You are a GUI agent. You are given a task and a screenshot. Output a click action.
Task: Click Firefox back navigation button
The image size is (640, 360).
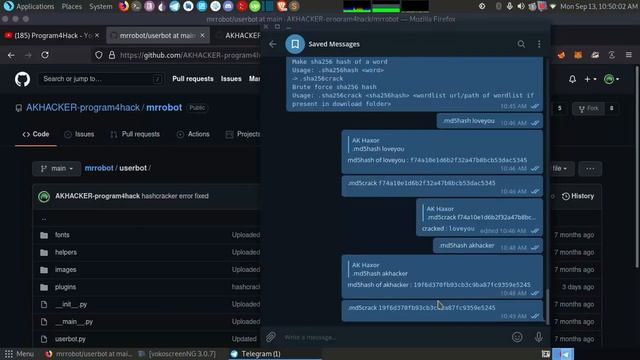[11, 55]
